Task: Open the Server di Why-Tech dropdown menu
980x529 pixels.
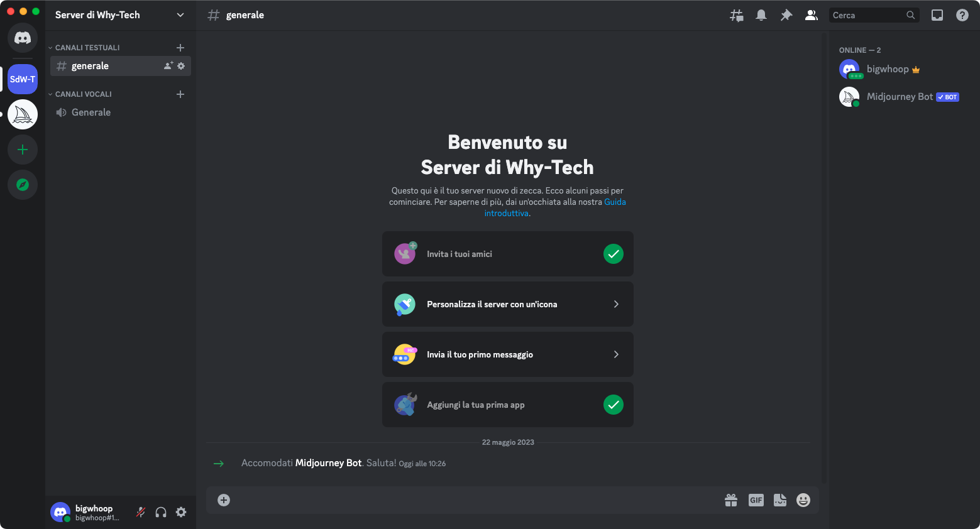Action: pos(120,15)
